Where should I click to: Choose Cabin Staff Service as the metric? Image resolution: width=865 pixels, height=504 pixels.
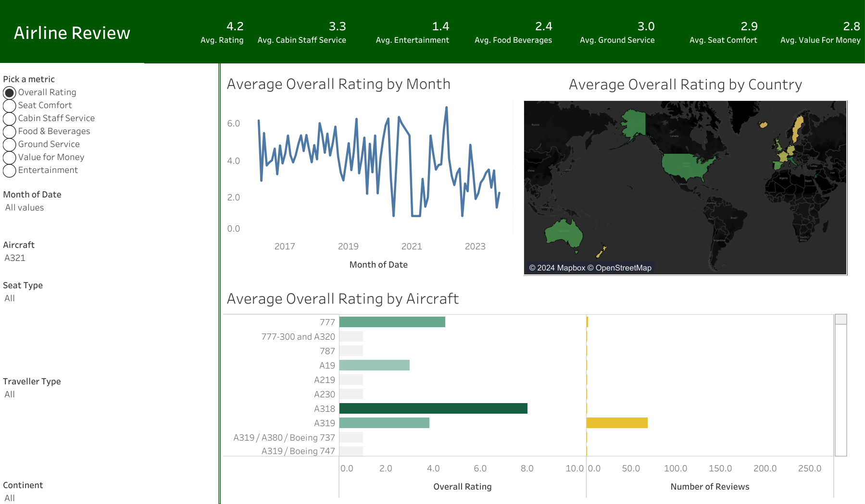(x=9, y=118)
